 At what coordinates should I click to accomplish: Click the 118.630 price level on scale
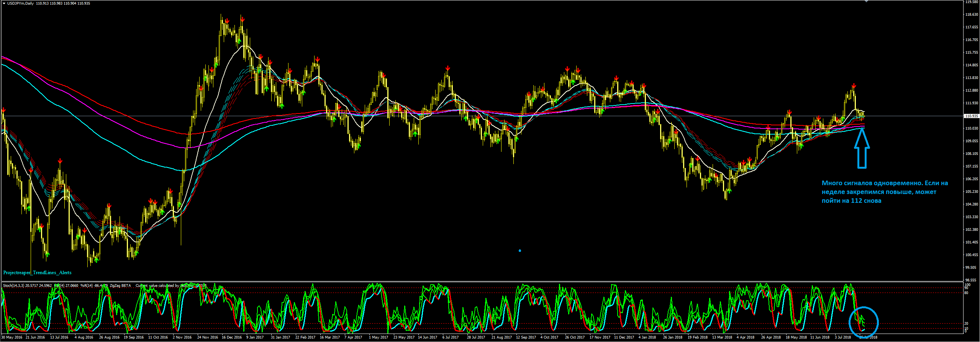[x=972, y=15]
